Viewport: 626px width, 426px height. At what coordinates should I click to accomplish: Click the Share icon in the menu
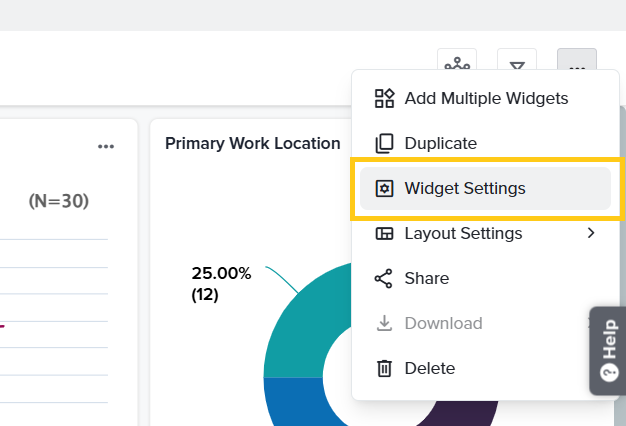(x=384, y=278)
